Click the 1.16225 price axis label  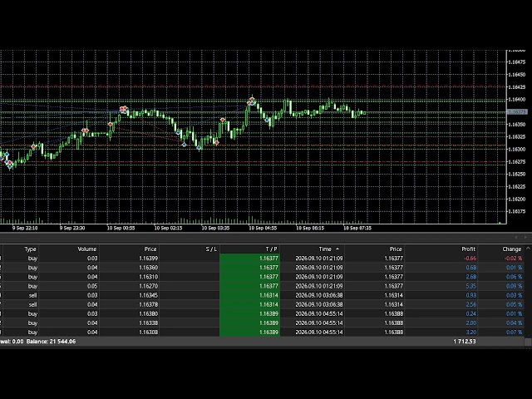516,186
